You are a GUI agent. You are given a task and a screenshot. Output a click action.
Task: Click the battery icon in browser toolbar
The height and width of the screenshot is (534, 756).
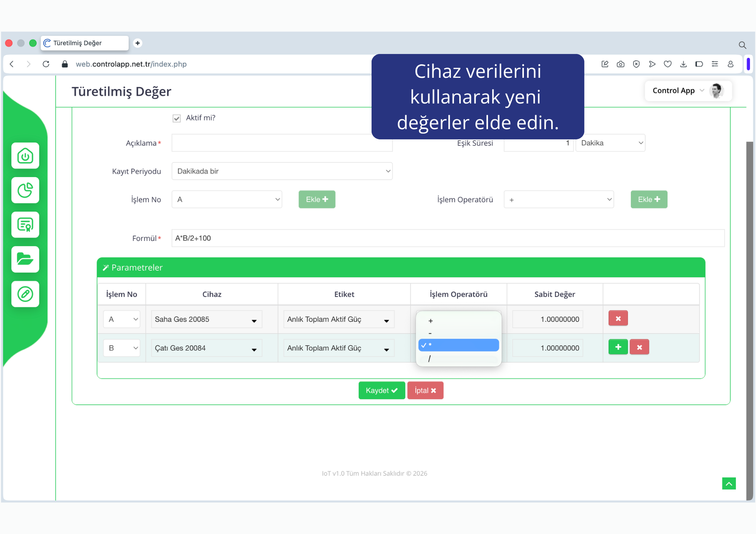(699, 64)
